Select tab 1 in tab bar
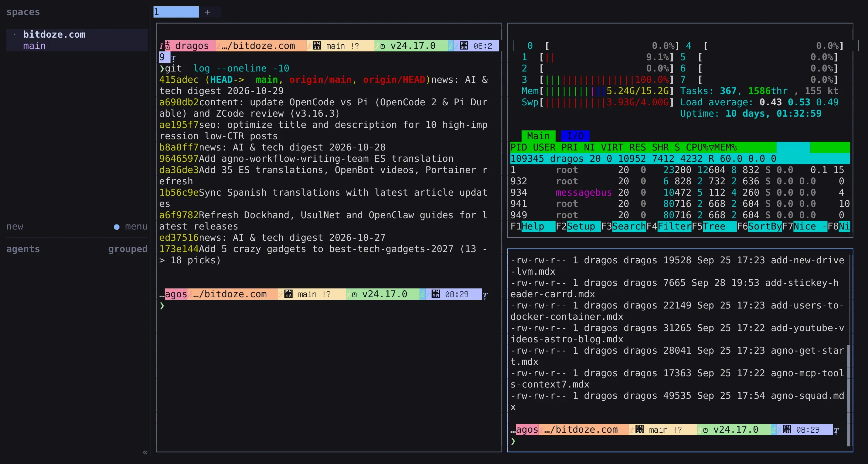 click(x=176, y=12)
